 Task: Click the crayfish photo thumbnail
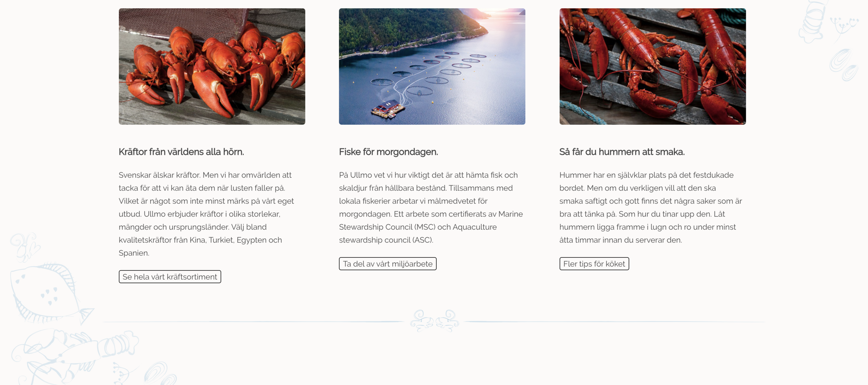[212, 66]
